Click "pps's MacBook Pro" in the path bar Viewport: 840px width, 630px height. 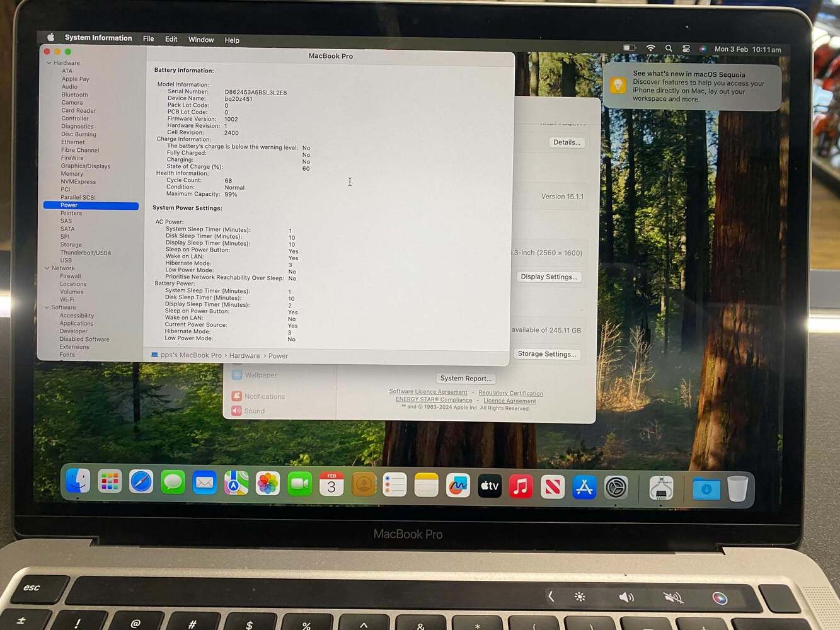pyautogui.click(x=187, y=355)
